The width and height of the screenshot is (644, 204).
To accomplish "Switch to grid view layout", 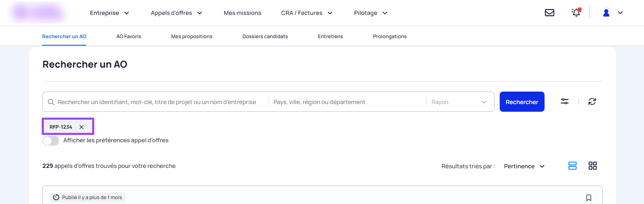I will [593, 166].
